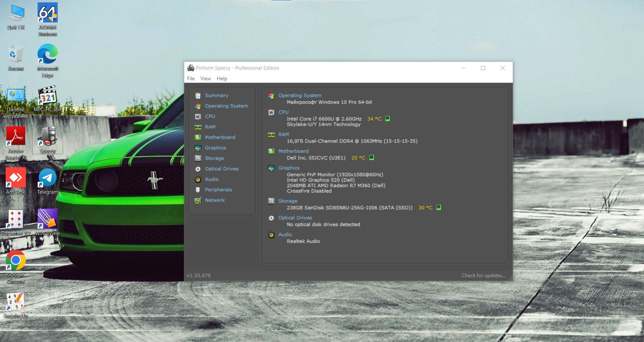644x342 pixels.
Task: Select Optical Drives in the sidebar
Action: click(222, 169)
